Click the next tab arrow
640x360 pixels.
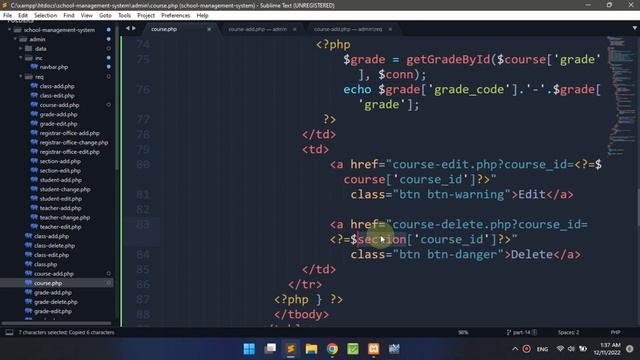[134, 29]
